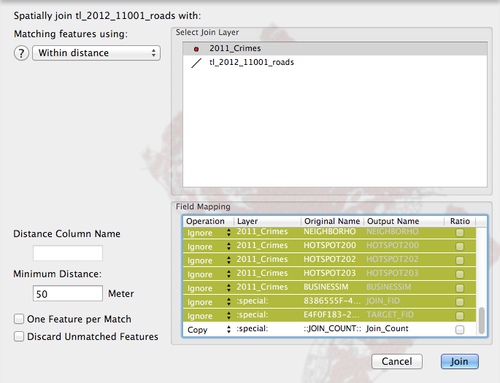Enable Discard Unmatched Features
Viewport: 500px width, 383px height.
point(19,336)
